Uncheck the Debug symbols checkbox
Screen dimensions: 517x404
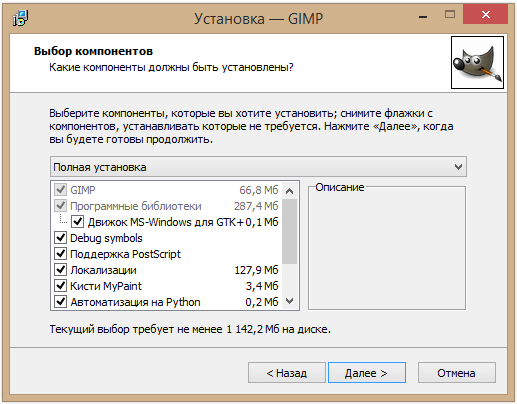point(60,238)
